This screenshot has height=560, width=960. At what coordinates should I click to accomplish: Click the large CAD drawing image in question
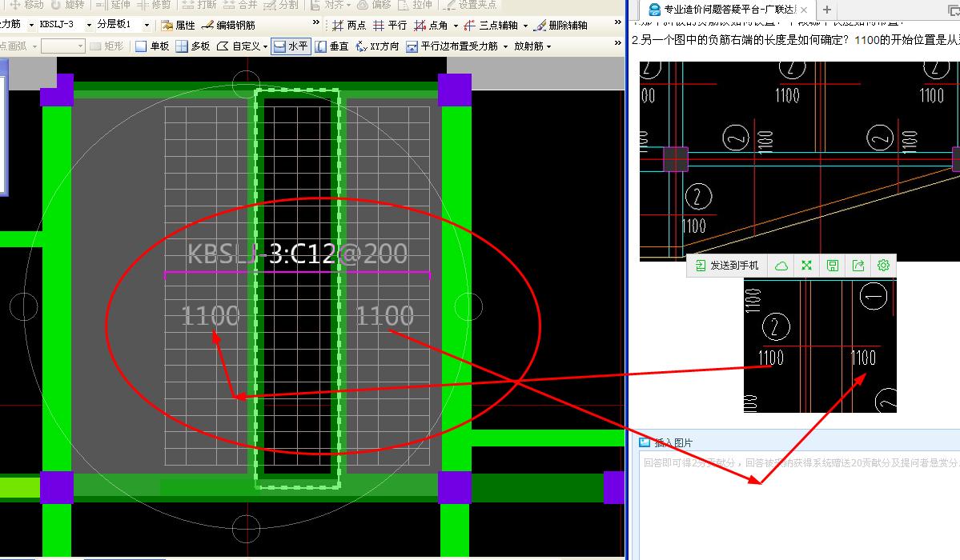800,161
